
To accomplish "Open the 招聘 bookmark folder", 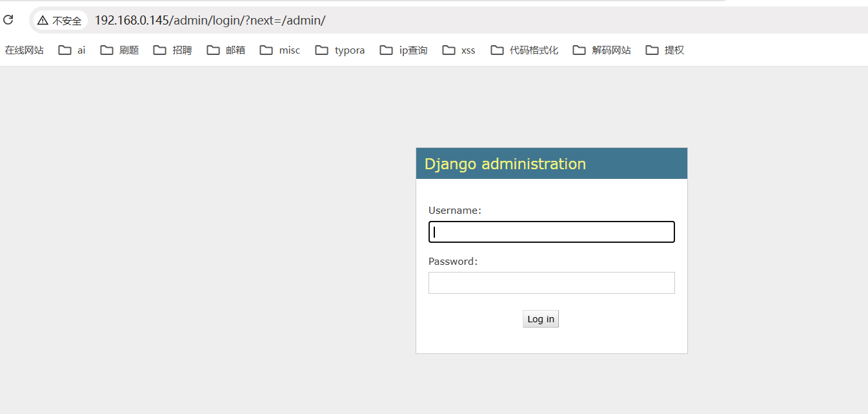I will (x=172, y=50).
